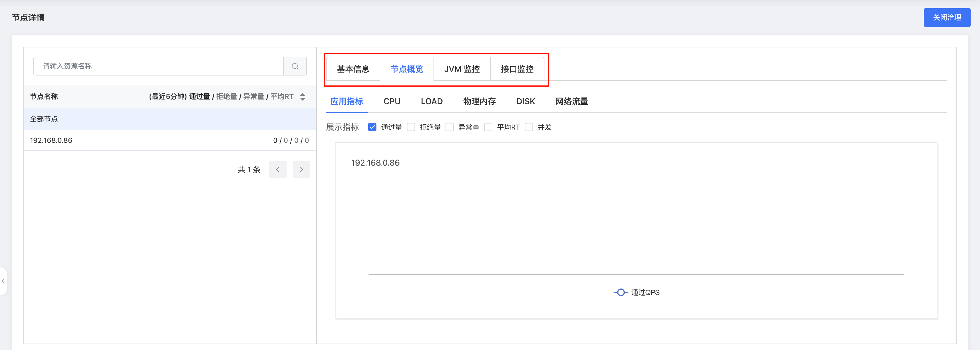The width and height of the screenshot is (980, 350).
Task: Select the CPU sub-tab
Action: tap(391, 102)
